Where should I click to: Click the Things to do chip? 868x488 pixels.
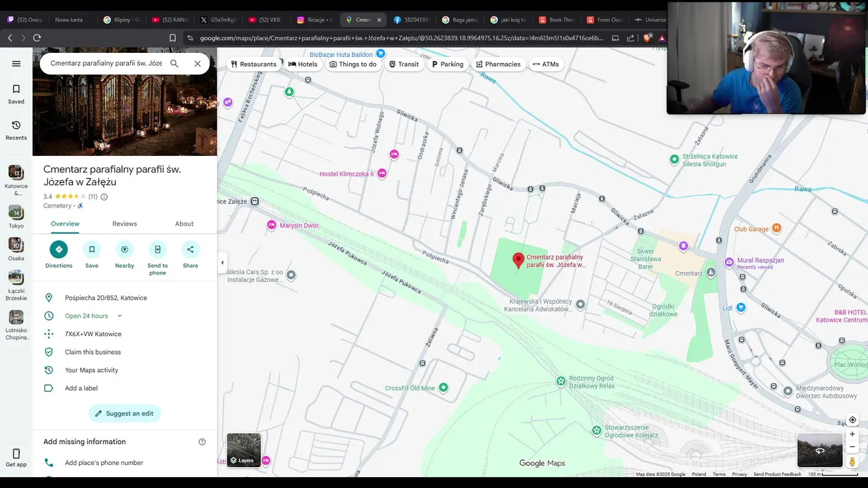tap(353, 64)
